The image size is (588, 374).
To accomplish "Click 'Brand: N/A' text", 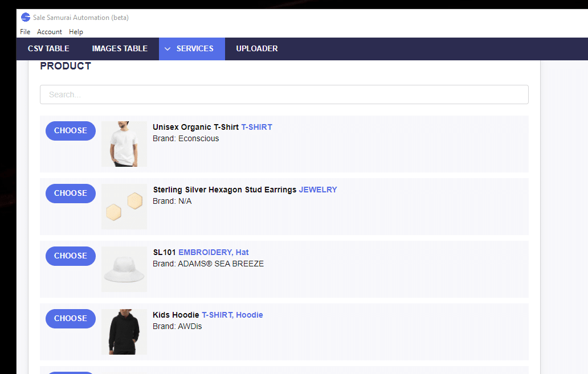I will (x=172, y=201).
